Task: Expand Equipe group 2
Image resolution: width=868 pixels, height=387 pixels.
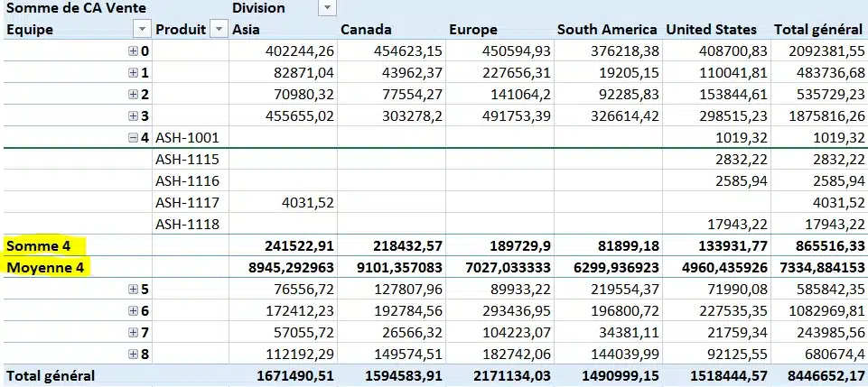Action: tap(133, 94)
